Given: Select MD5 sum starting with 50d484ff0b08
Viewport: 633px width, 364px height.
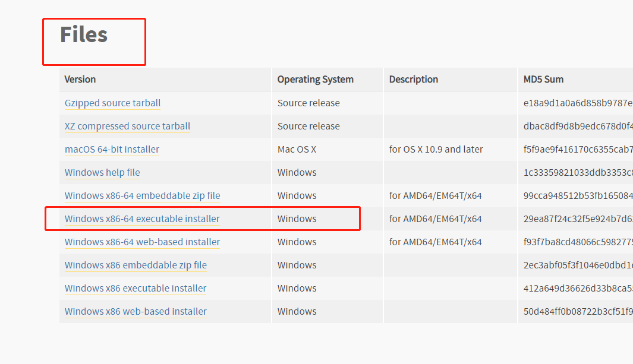Looking at the screenshot, I should pyautogui.click(x=578, y=311).
